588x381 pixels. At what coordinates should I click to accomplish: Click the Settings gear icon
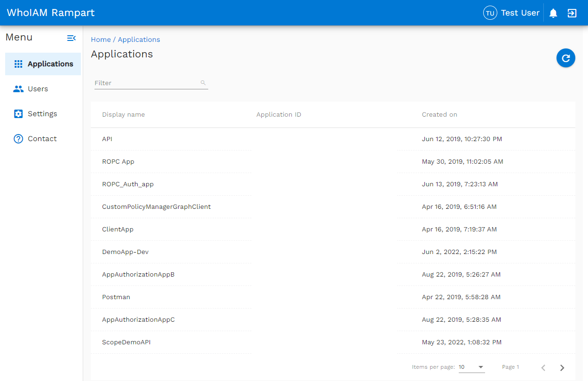coord(17,113)
